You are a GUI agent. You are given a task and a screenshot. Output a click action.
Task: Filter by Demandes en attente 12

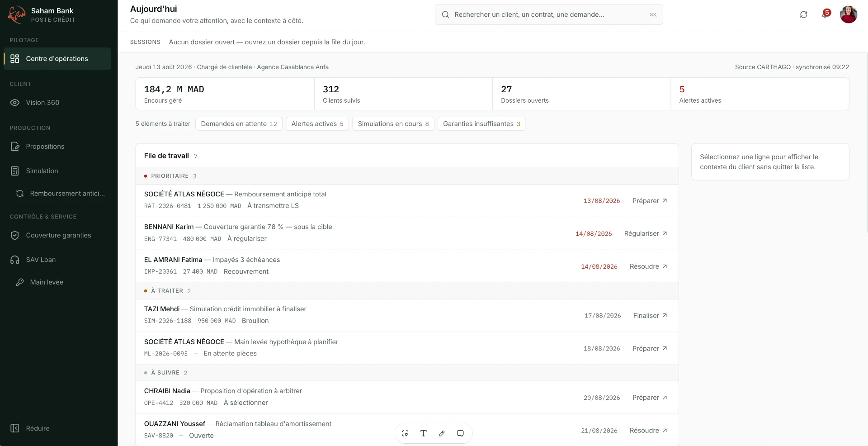pos(239,124)
